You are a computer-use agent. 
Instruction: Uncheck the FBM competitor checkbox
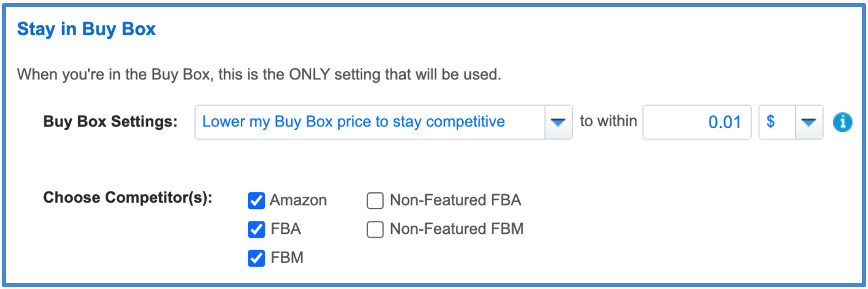coord(257,258)
